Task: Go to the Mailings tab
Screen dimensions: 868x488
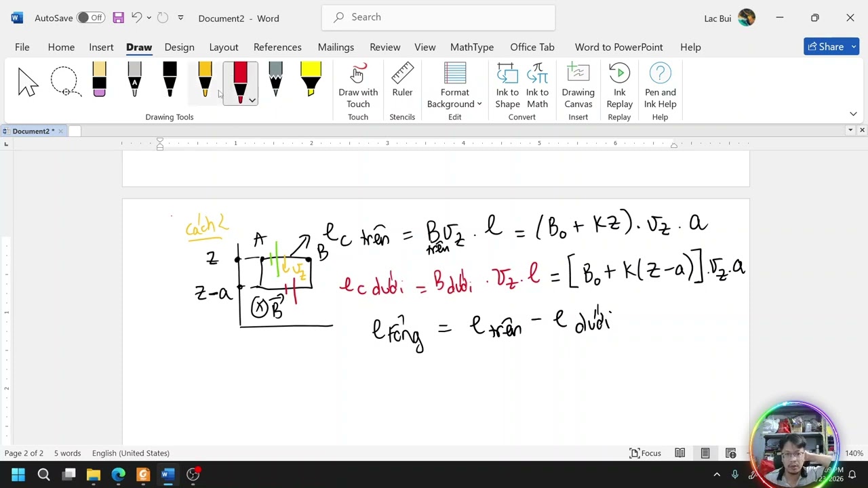Action: point(336,47)
